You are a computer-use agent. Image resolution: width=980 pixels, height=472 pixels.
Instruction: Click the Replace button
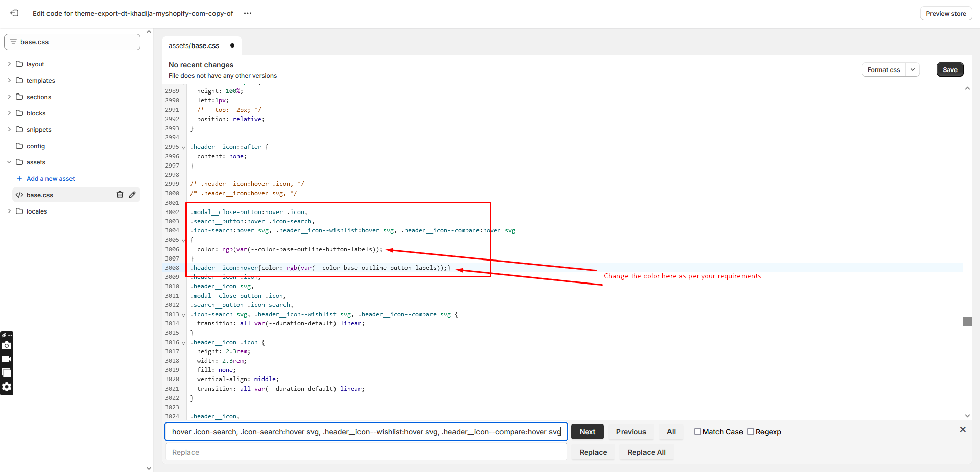tap(593, 452)
